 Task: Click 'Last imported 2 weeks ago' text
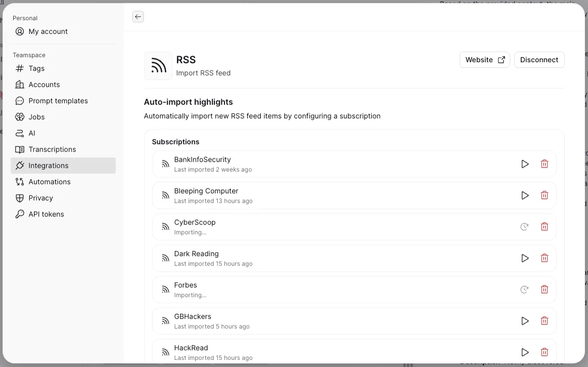pos(213,169)
